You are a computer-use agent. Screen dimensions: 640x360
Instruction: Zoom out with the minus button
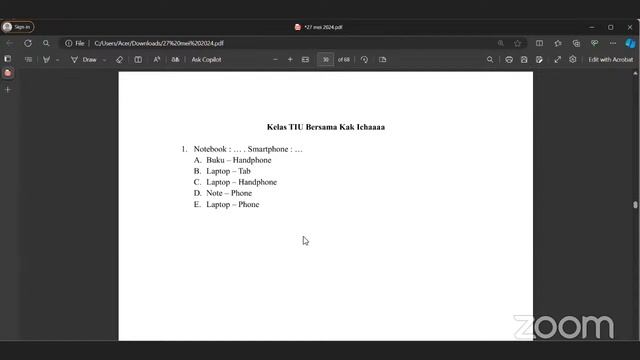pos(276,60)
